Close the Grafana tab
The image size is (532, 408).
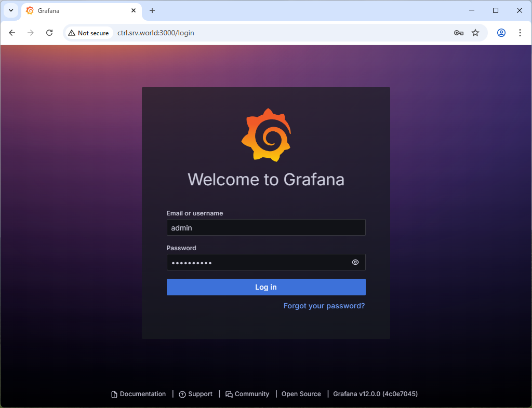click(134, 10)
